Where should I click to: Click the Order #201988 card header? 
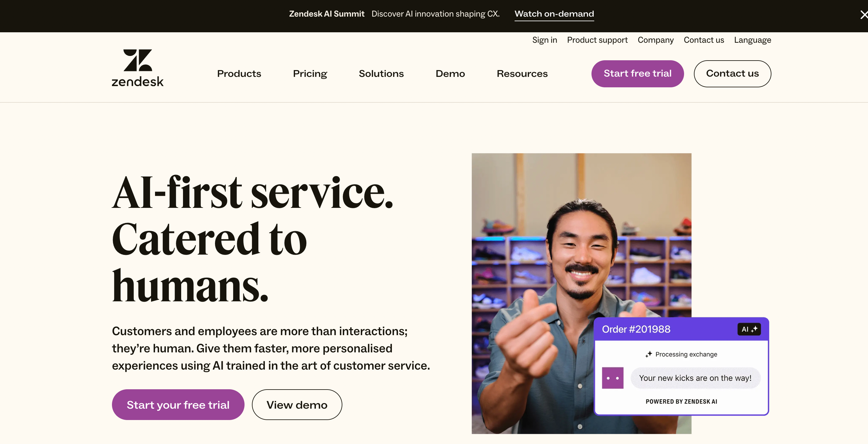pos(681,329)
